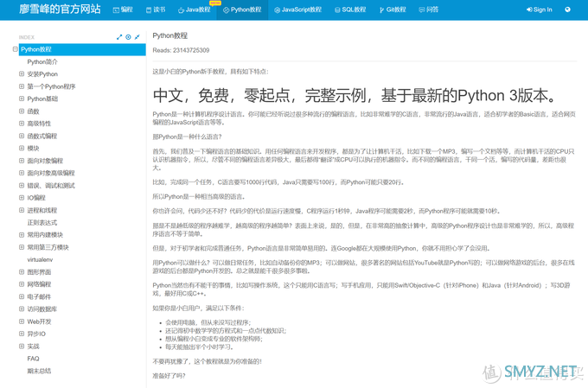Open the 编程 menu in the top navigation
The height and width of the screenshot is (388, 588).
tap(123, 10)
